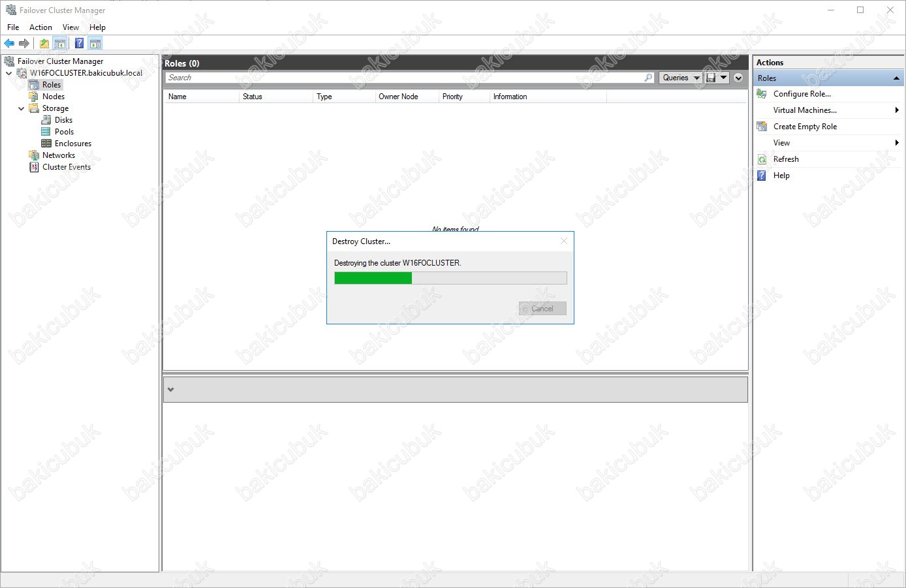906x588 pixels.
Task: Select the Pools tree item
Action: click(x=64, y=132)
